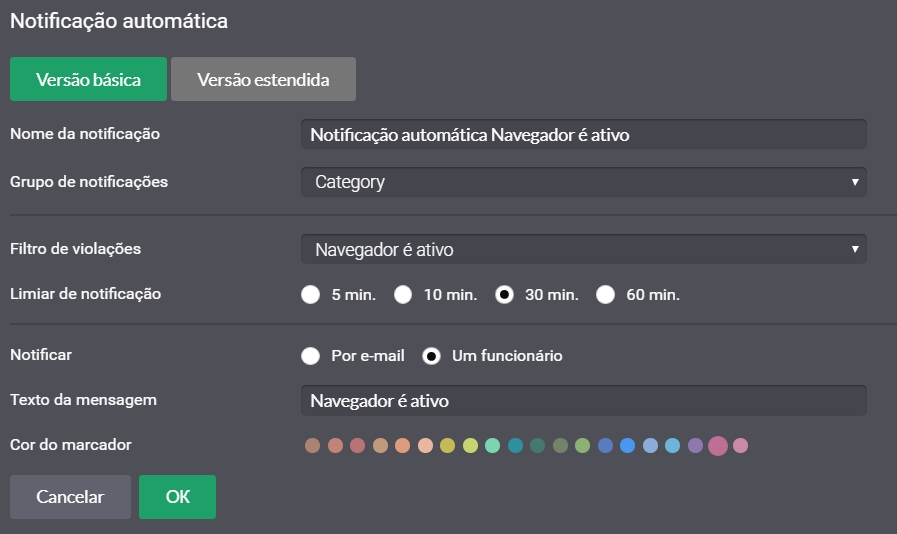Image resolution: width=897 pixels, height=534 pixels.
Task: Click the Nome da notificação text field
Action: pos(584,135)
